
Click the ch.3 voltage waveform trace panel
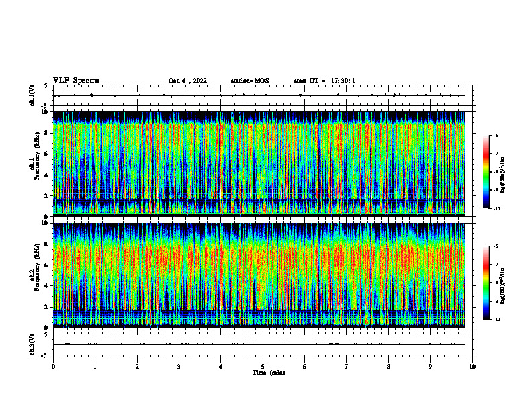263,345
